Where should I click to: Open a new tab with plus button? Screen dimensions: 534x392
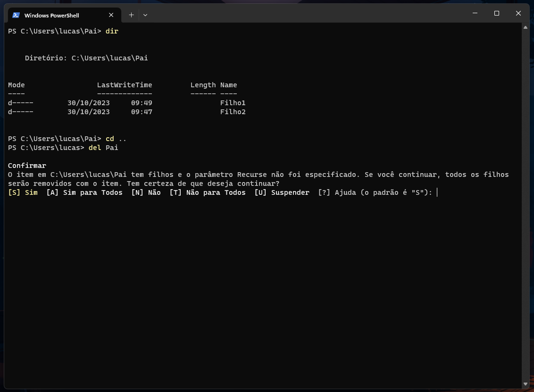coord(132,15)
